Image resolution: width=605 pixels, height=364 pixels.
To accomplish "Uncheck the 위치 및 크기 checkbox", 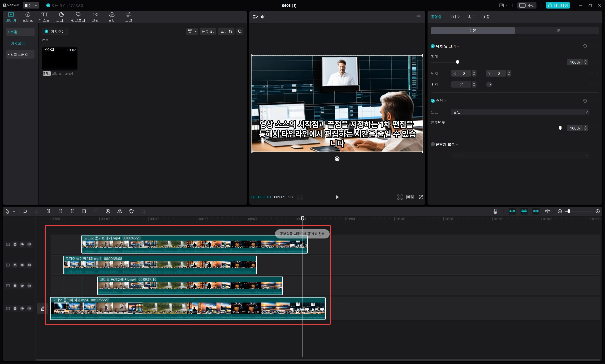I will 432,46.
